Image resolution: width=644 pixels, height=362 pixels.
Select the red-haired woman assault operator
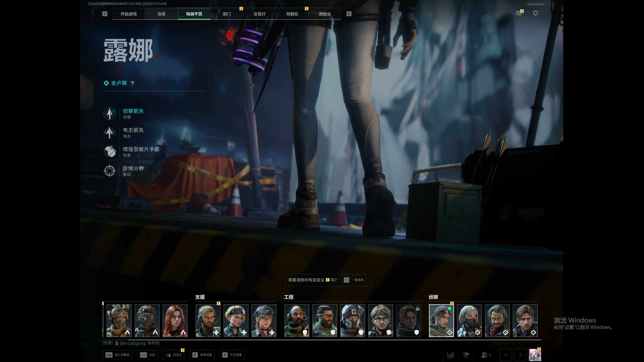[175, 321]
